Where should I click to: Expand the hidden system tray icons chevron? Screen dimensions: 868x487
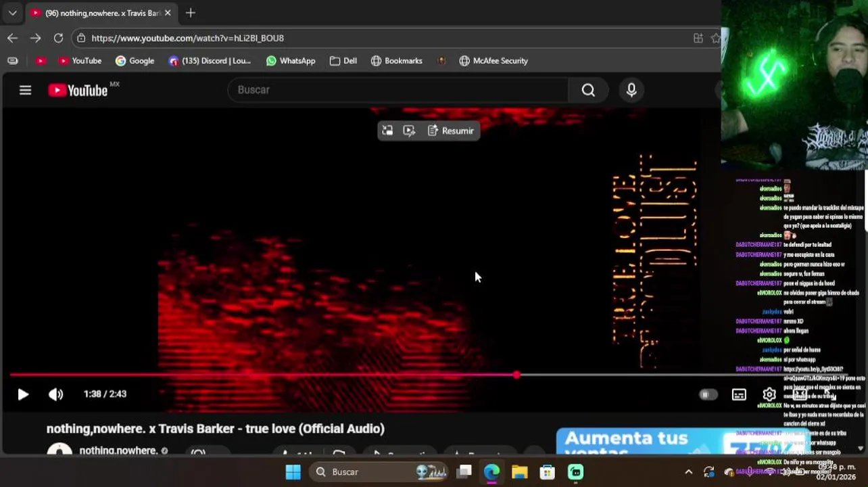(x=688, y=472)
